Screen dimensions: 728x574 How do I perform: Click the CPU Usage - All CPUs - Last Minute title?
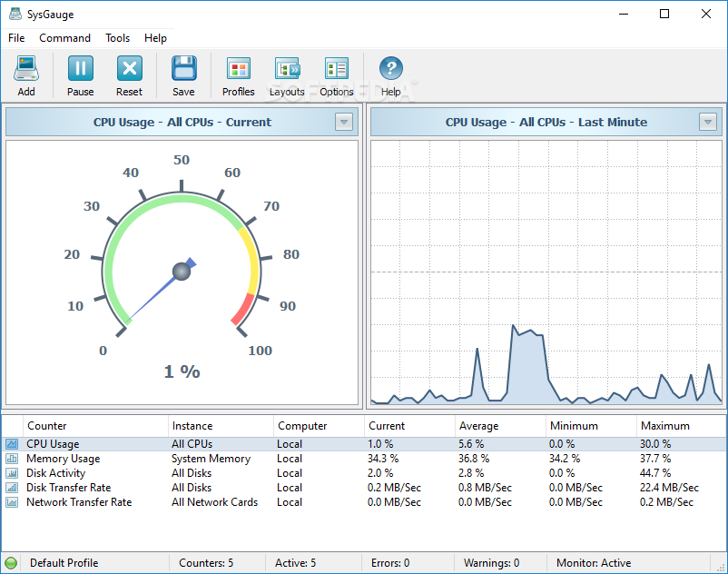546,122
